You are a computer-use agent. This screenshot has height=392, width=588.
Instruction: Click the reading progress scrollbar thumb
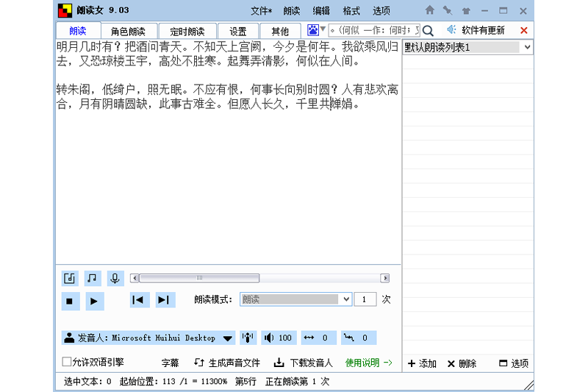click(x=198, y=278)
